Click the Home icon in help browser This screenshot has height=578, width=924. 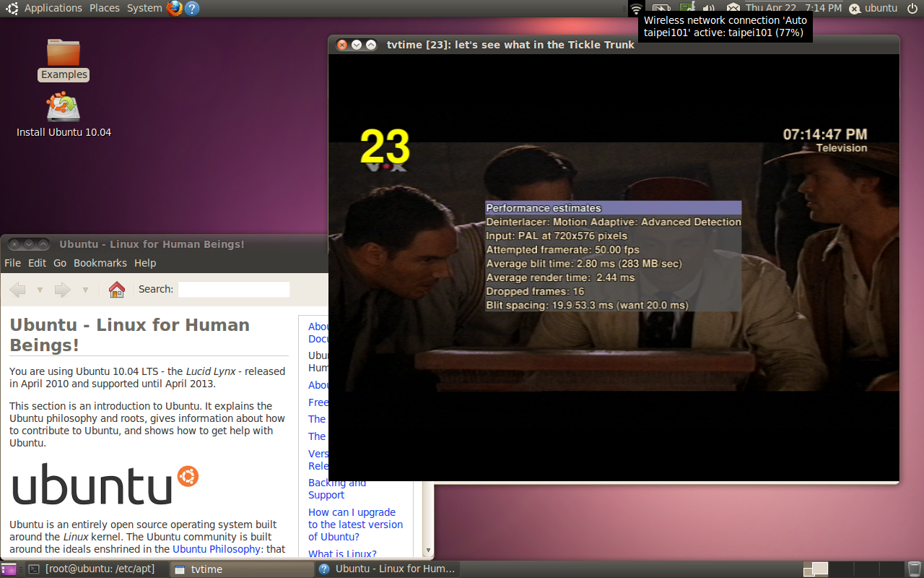(x=117, y=290)
